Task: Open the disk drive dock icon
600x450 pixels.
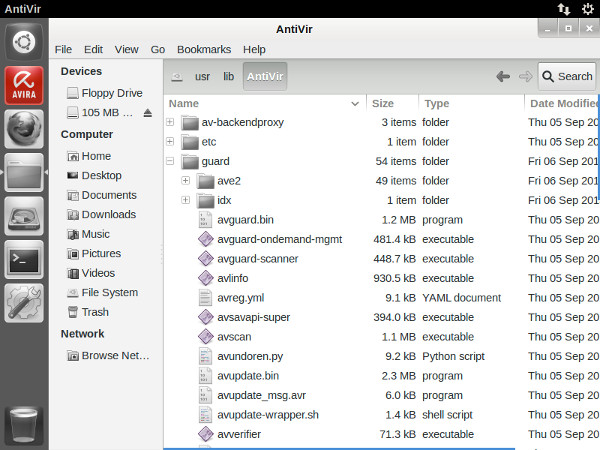Action: click(x=24, y=216)
